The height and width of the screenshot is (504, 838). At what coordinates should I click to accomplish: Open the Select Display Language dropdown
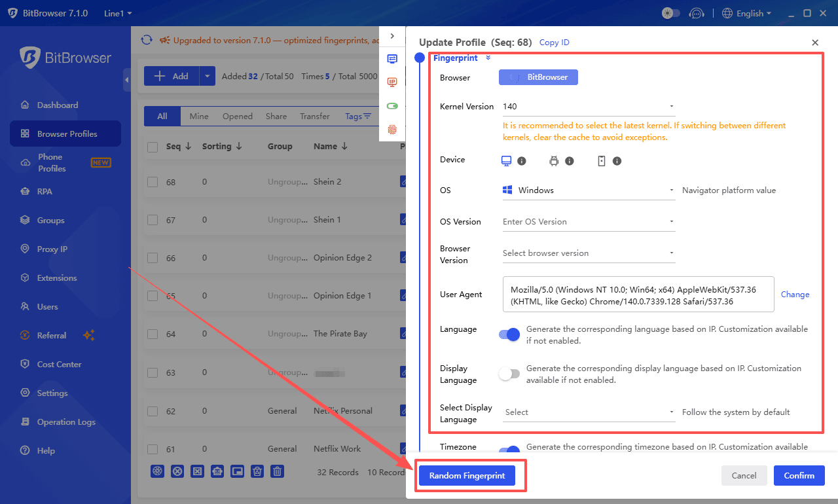tap(589, 412)
